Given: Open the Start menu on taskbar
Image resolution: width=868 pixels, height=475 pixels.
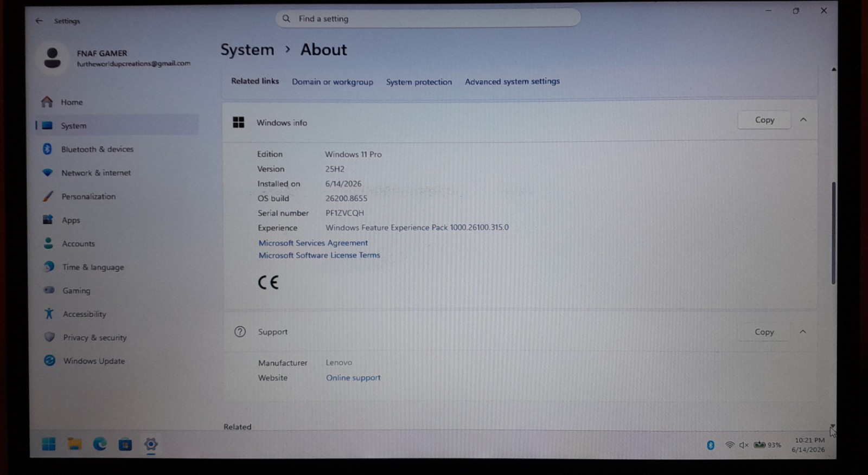Looking at the screenshot, I should click(x=49, y=444).
